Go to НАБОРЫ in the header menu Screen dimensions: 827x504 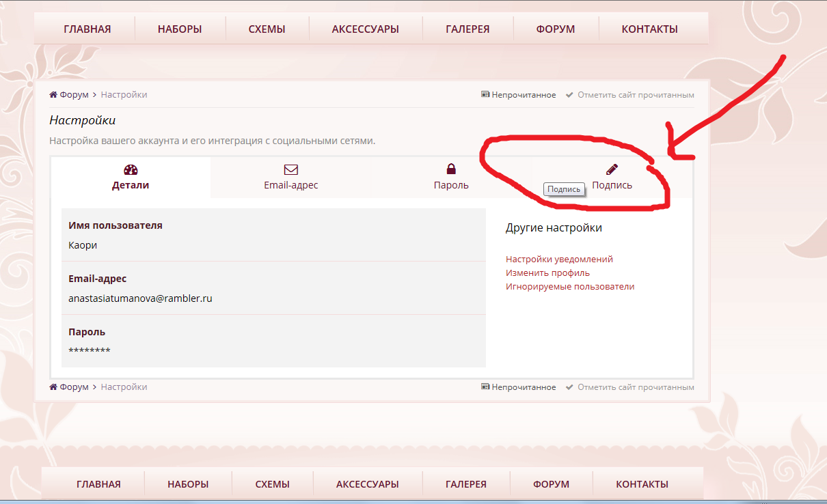point(180,29)
